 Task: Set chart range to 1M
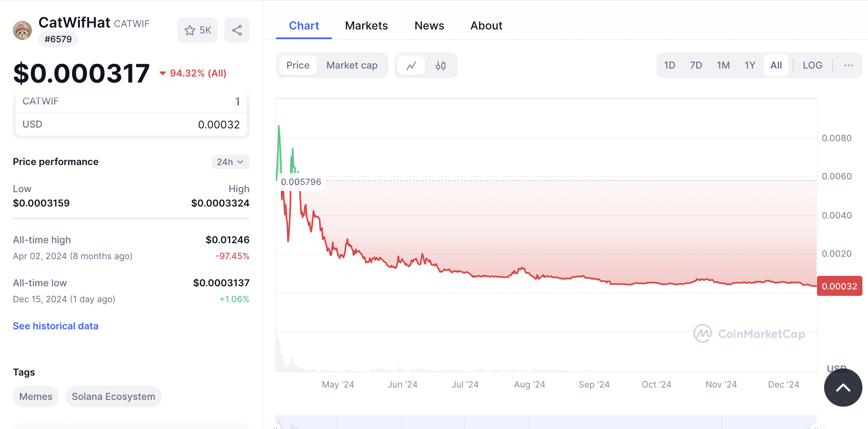723,65
